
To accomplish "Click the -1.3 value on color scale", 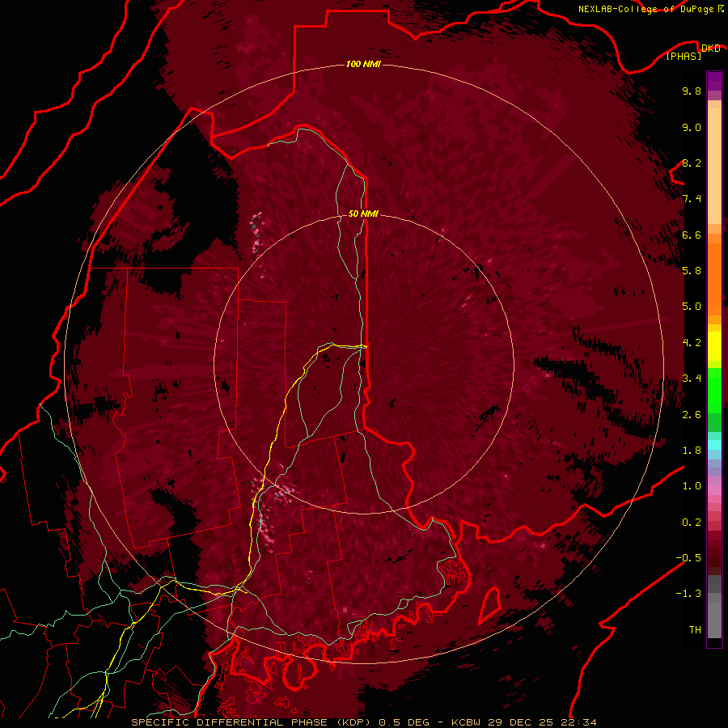I will tap(688, 594).
